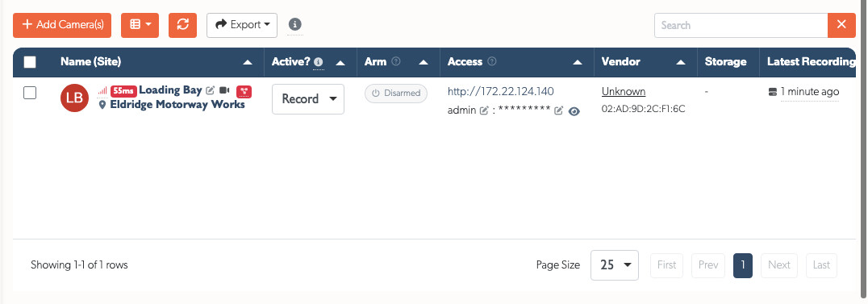Click the Active? column info icon
The image size is (868, 304).
(x=319, y=62)
